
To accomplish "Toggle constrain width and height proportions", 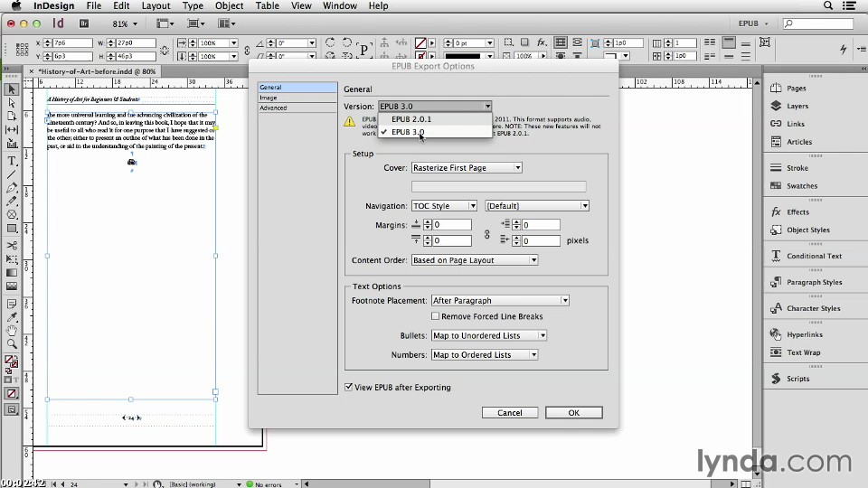I will coord(165,50).
